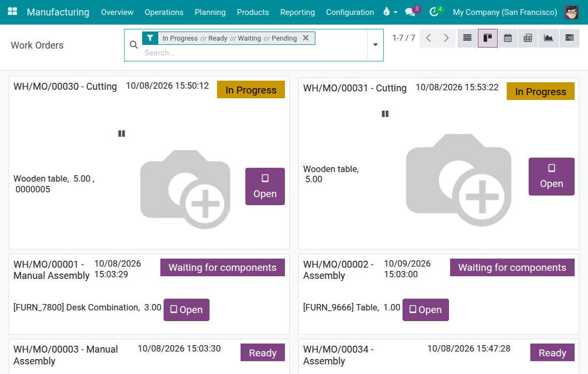Remove the In Progress or Ready filter facet
Image resolution: width=588 pixels, height=374 pixels.
pos(306,38)
